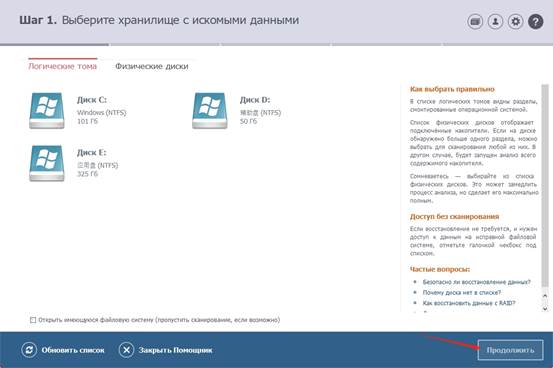
Task: Open settings gear icon in header
Action: point(515,22)
